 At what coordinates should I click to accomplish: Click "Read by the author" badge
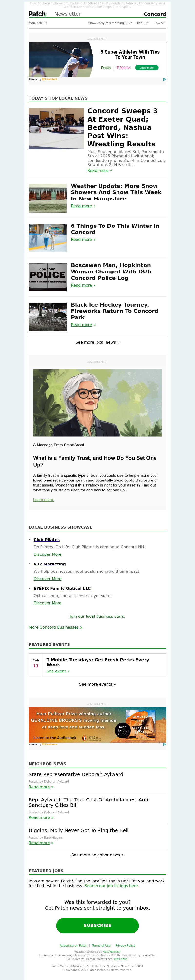point(123,730)
